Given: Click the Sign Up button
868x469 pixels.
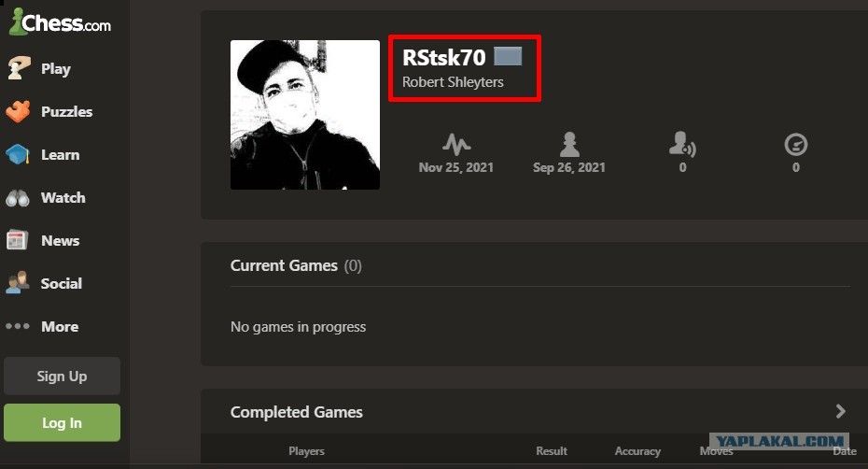Looking at the screenshot, I should tap(62, 376).
